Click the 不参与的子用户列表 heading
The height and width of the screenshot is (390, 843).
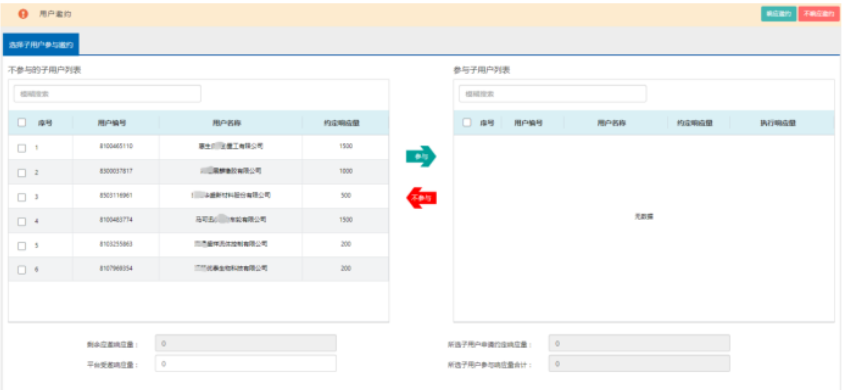pos(45,70)
